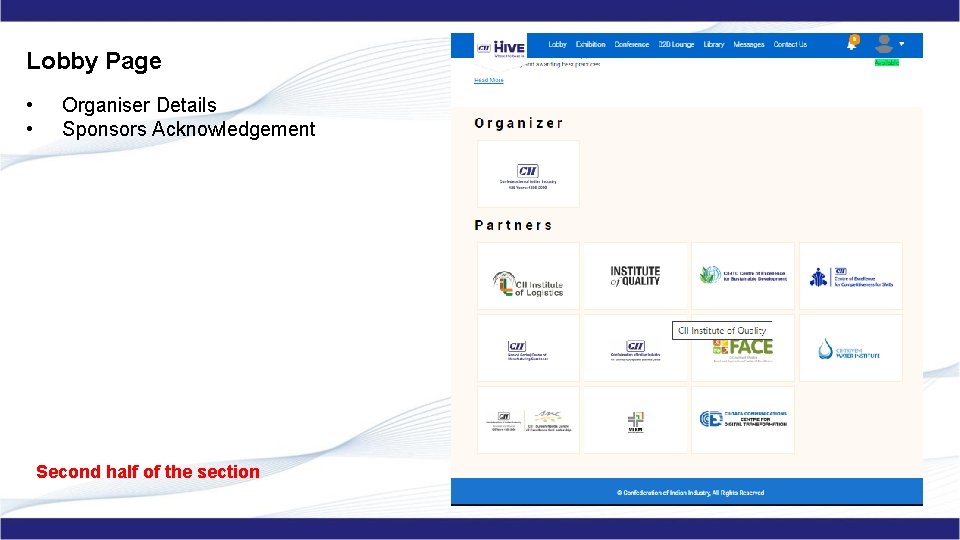Open the notifications bell icon
960x540 pixels.
(x=852, y=43)
